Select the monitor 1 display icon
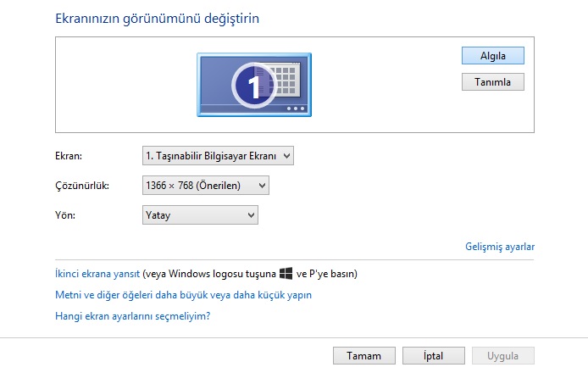This screenshot has width=588, height=384. click(254, 85)
